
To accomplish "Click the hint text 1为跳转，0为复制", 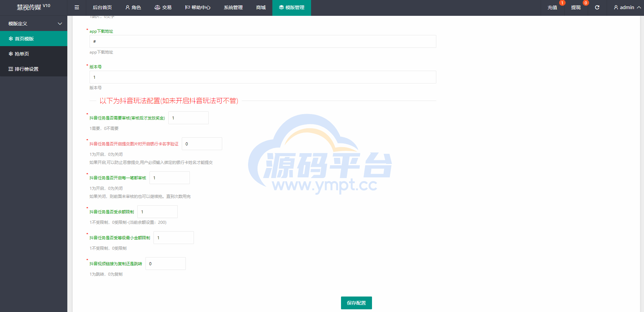I will pos(106,274).
